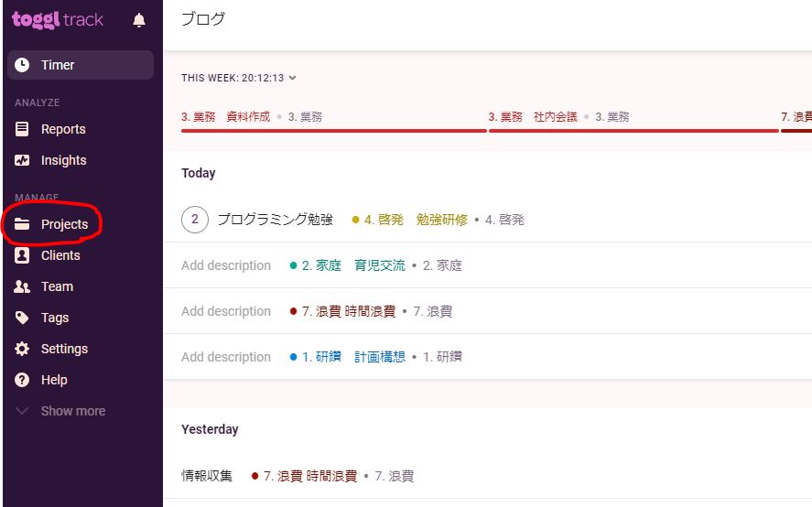This screenshot has width=812, height=507.
Task: Add description to the 計画構想 entry
Action: point(226,357)
